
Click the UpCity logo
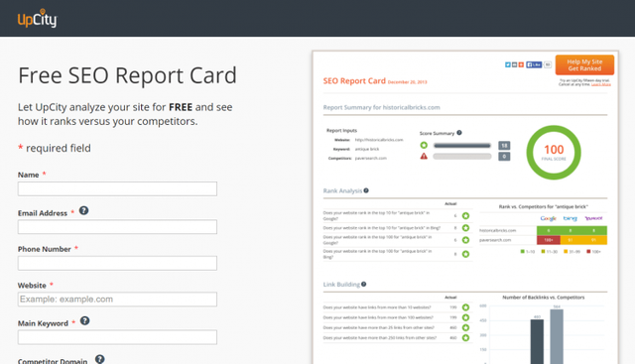click(x=38, y=18)
